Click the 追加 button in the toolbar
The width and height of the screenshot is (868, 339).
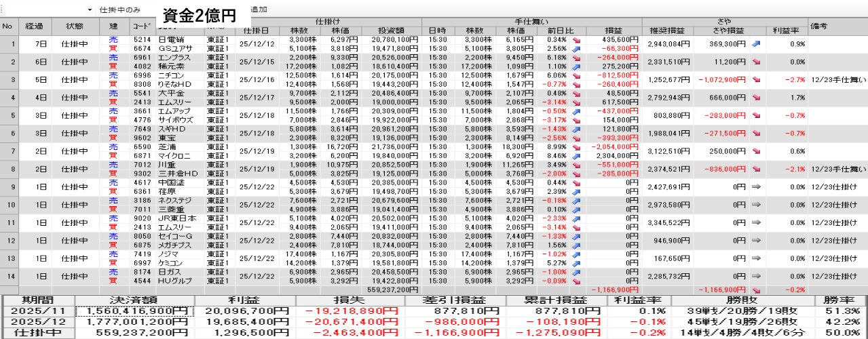click(x=259, y=10)
